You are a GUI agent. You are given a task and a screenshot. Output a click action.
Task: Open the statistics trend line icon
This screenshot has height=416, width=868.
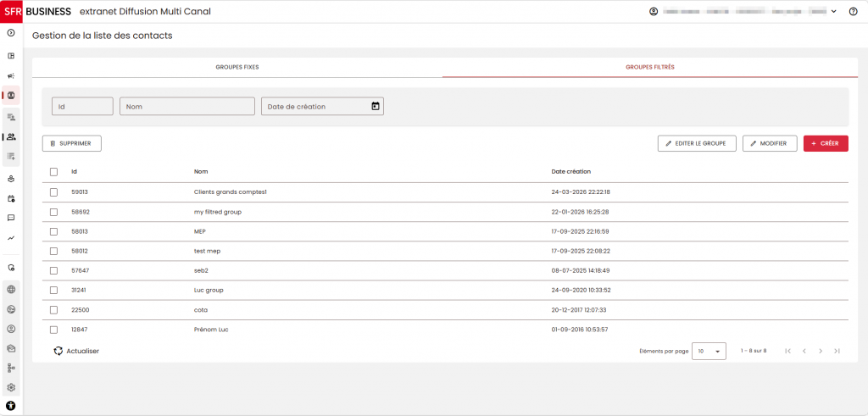[11, 238]
